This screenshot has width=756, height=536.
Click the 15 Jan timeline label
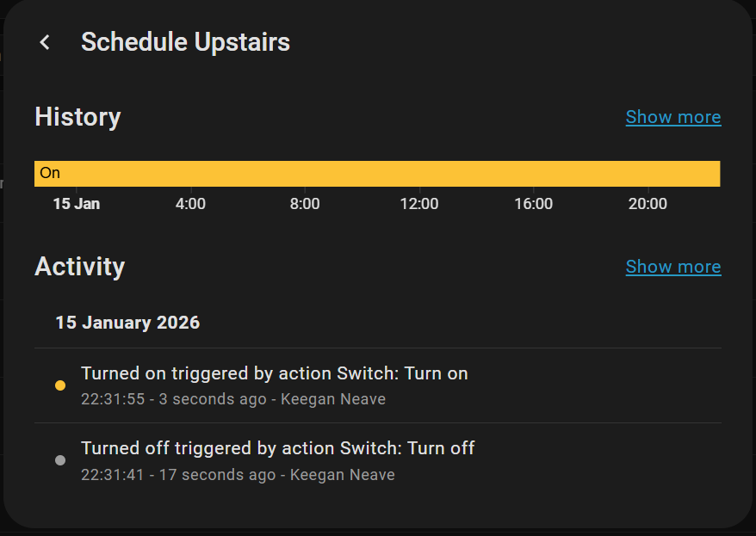[76, 204]
